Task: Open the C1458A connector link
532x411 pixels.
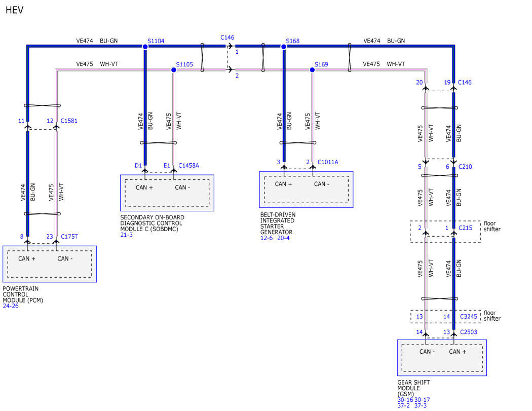Action: point(188,165)
